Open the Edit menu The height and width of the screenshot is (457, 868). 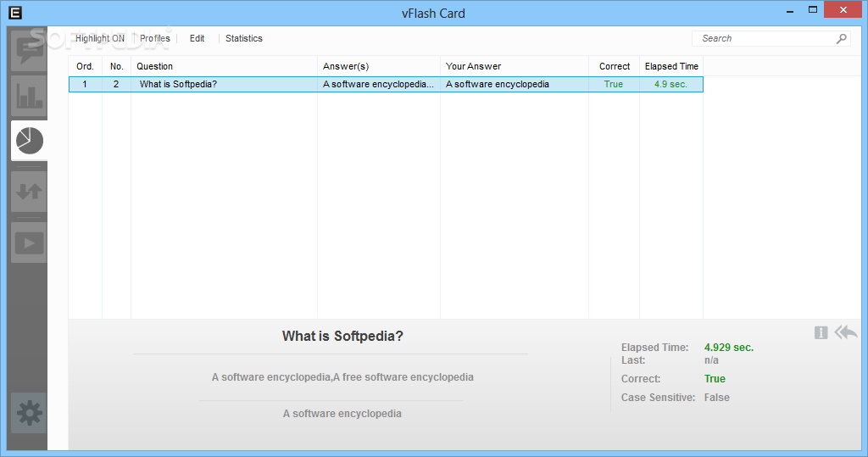pyautogui.click(x=197, y=38)
